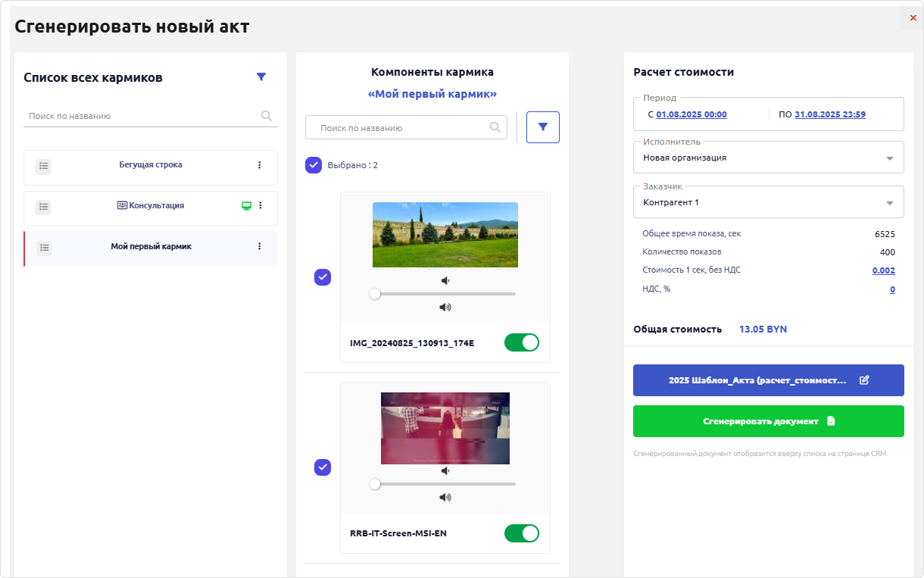Click the landscape video thumbnail of IMG_20240825
Image resolution: width=924 pixels, height=578 pixels.
pos(445,235)
